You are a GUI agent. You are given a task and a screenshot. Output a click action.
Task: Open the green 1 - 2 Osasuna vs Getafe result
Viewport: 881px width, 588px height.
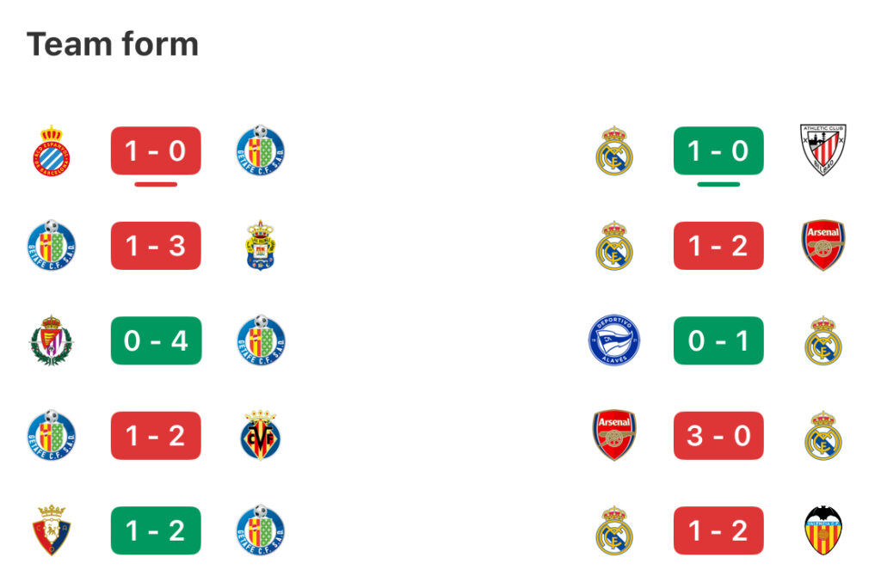[156, 530]
